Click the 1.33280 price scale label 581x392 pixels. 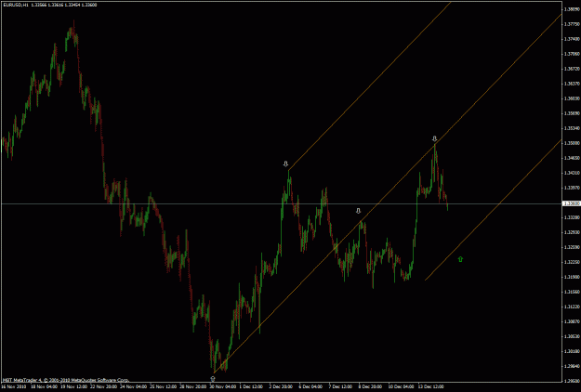(x=572, y=217)
